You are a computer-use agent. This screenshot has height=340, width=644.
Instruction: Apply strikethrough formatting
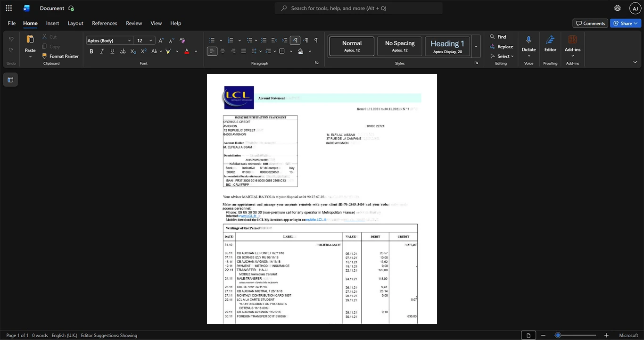point(123,51)
